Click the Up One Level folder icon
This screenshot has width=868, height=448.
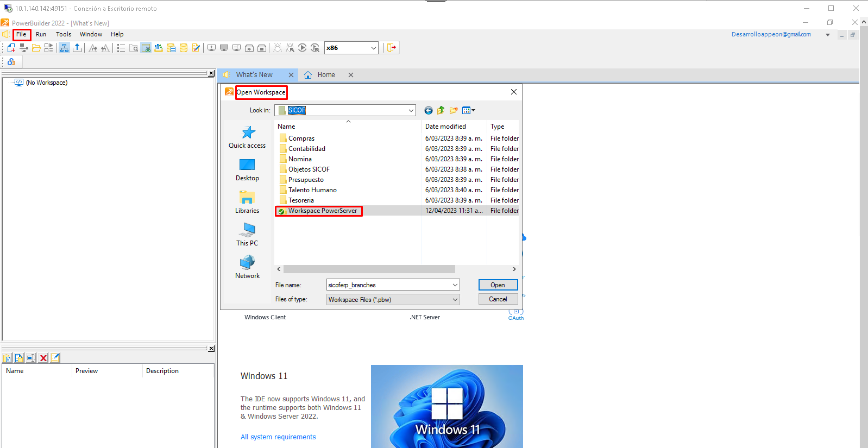441,110
